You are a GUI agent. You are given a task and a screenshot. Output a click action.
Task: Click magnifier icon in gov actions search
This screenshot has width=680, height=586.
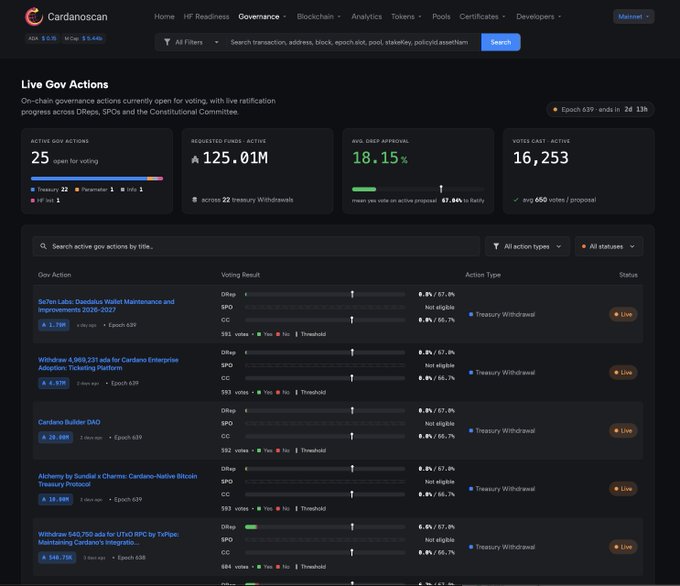[43, 246]
